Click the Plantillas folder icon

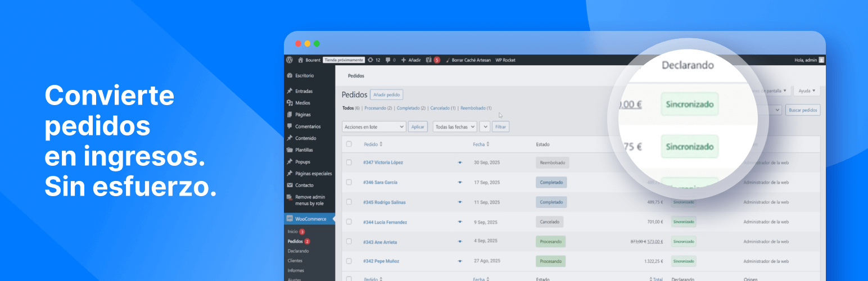coord(290,150)
